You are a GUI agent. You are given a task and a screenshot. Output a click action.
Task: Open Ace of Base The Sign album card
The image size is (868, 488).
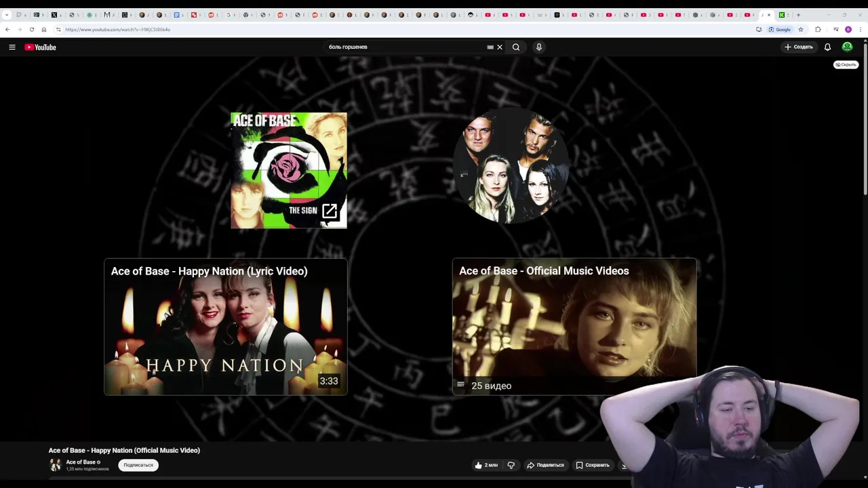tap(289, 170)
